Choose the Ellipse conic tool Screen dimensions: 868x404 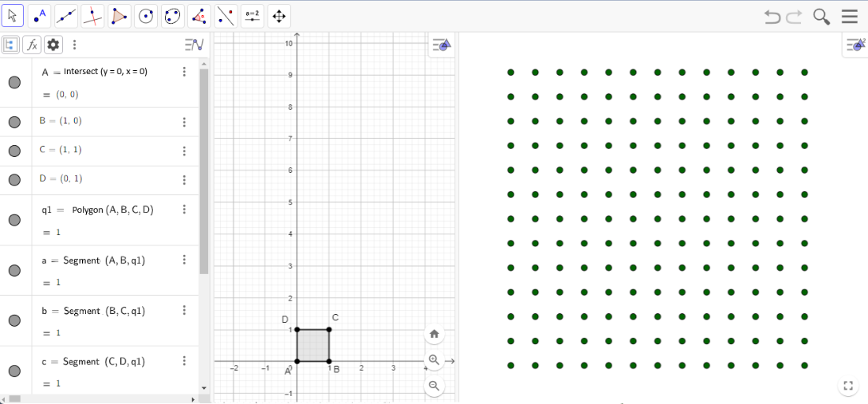173,16
